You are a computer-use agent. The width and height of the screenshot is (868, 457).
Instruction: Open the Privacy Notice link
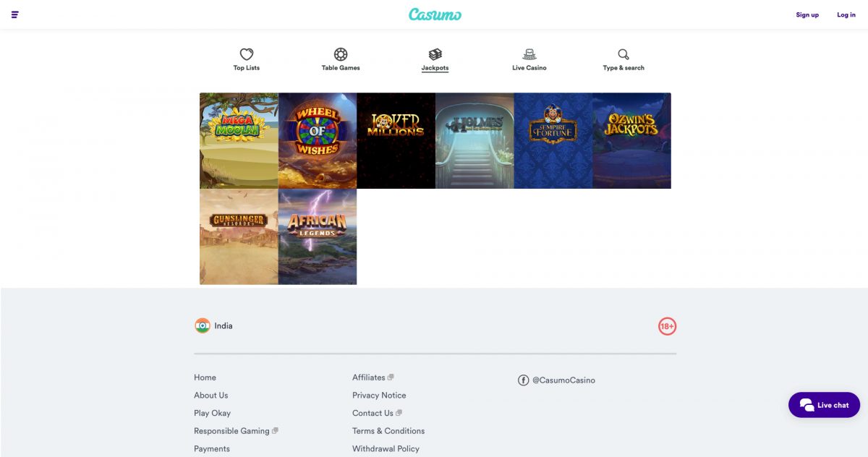pos(379,396)
